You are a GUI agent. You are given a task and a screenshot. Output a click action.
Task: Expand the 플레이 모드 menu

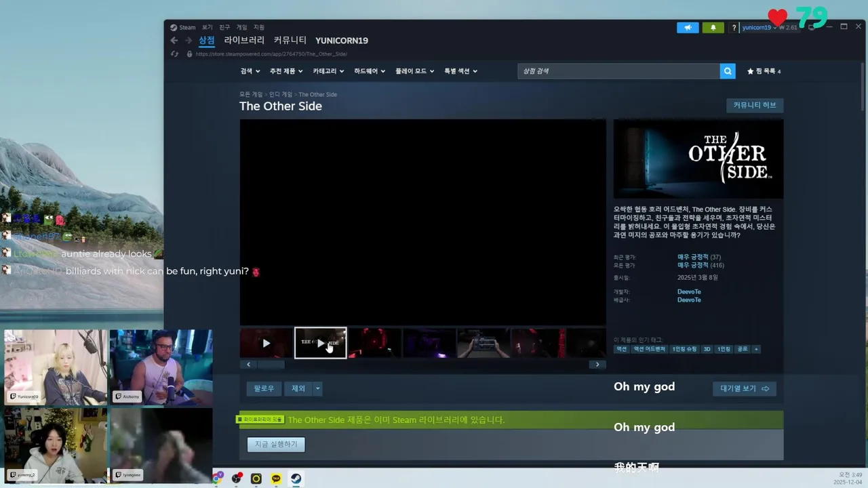click(x=415, y=71)
